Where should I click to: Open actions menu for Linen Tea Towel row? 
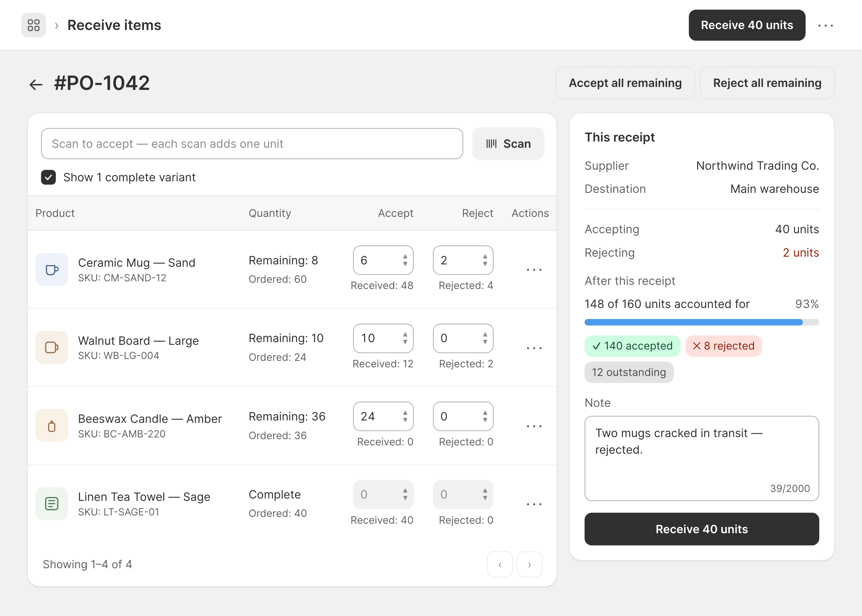pyautogui.click(x=534, y=504)
